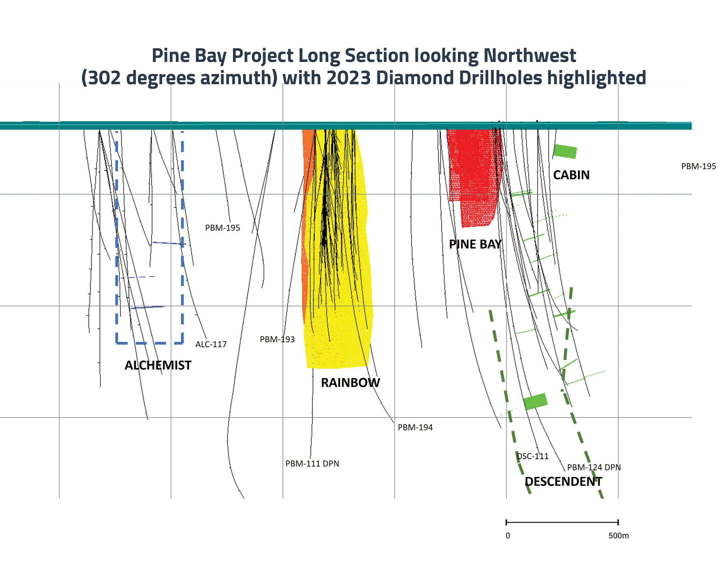Click the PBM-195 label near Alchemist

[x=222, y=228]
